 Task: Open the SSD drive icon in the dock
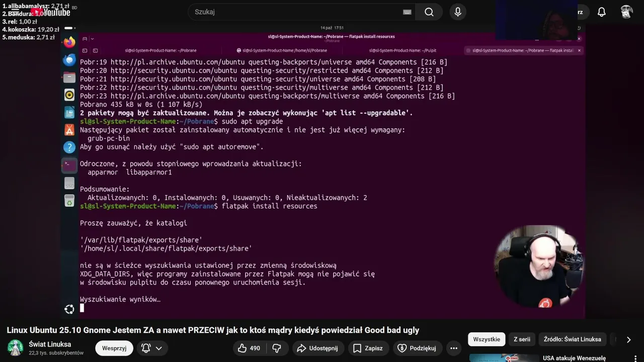[x=69, y=184]
